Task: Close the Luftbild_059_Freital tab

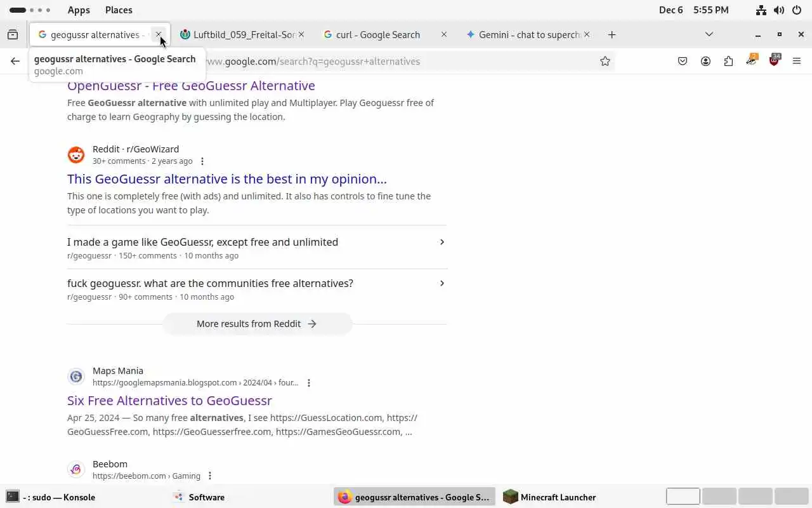Action: [x=301, y=35]
